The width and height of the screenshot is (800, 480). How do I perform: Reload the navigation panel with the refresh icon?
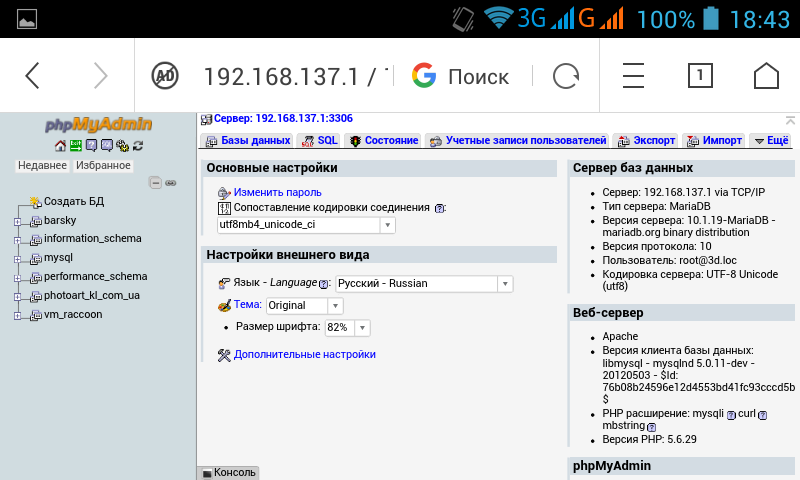[137, 146]
